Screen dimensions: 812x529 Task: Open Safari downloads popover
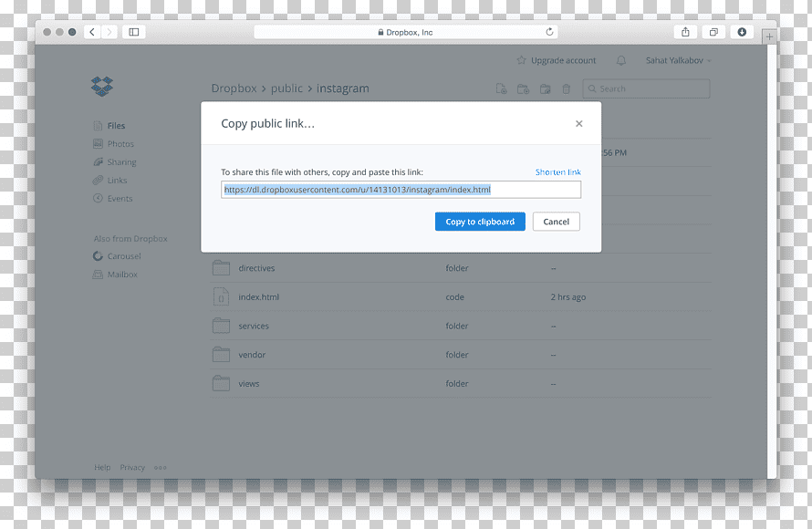[x=742, y=32]
